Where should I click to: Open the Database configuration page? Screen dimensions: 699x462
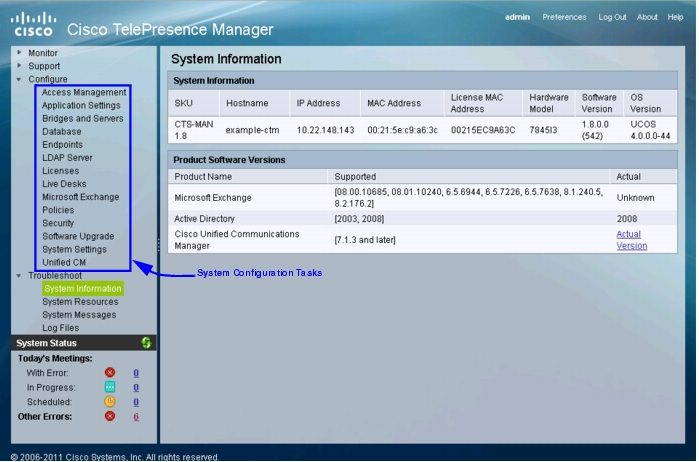point(62,132)
